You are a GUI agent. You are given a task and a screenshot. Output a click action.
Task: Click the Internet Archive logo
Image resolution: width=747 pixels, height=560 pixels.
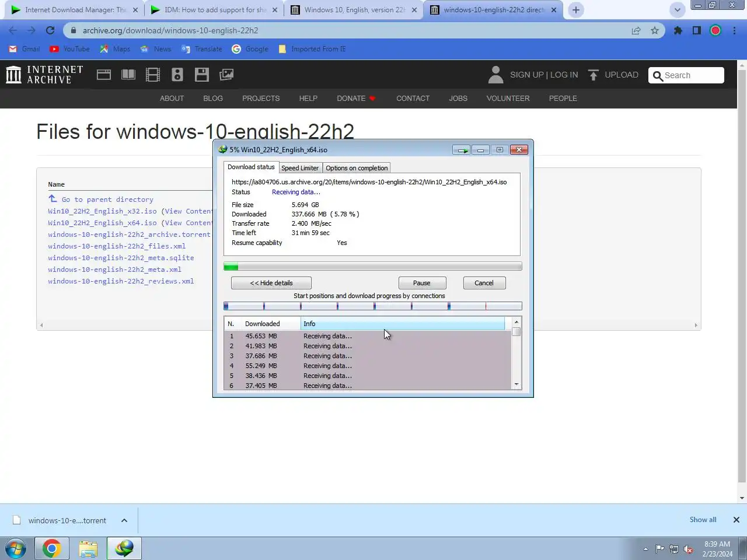point(44,75)
